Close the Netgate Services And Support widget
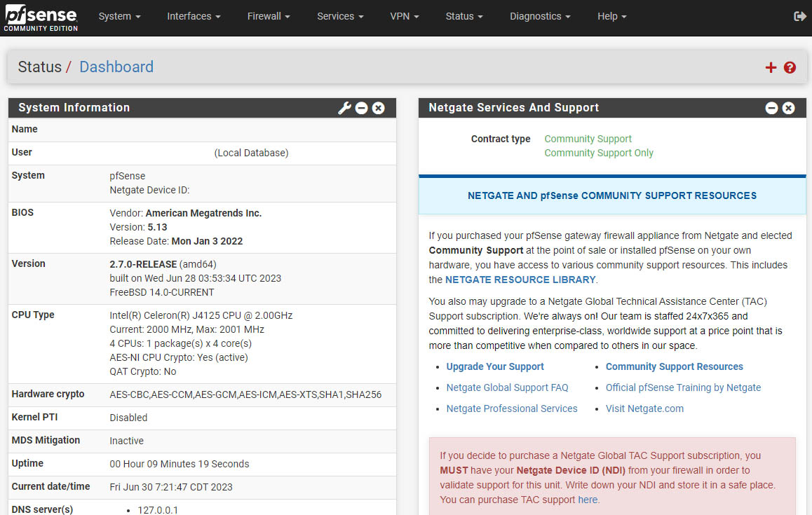 788,108
